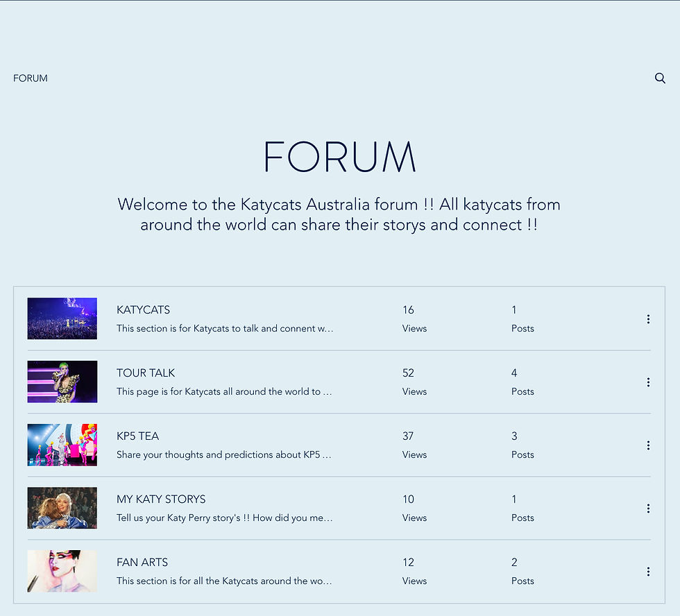
Task: Click the TOUR TALK singer thumbnail
Action: coord(62,382)
